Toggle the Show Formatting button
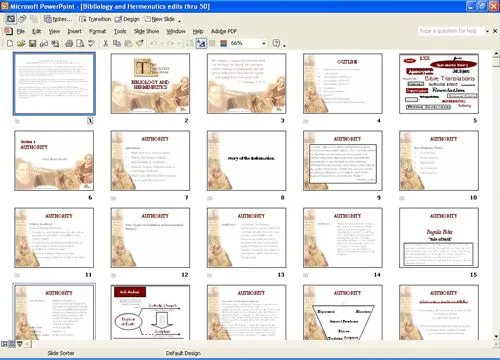This screenshot has width=500, height=360. pos(201,43)
